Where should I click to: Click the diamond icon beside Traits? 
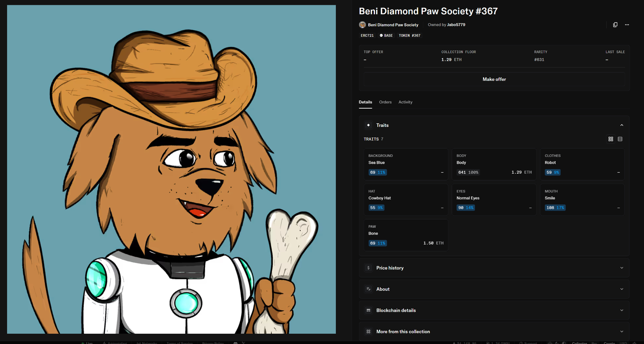[368, 125]
